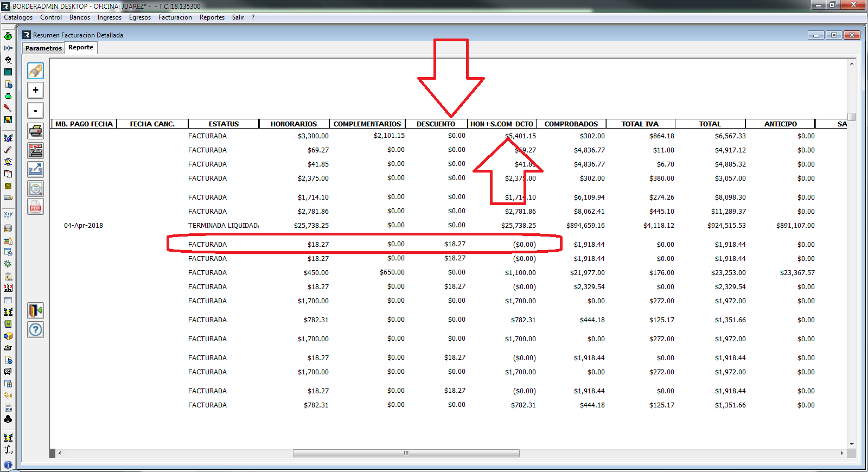Click the truck sidebar icon
The height and width of the screenshot is (472, 868).
tap(8, 197)
